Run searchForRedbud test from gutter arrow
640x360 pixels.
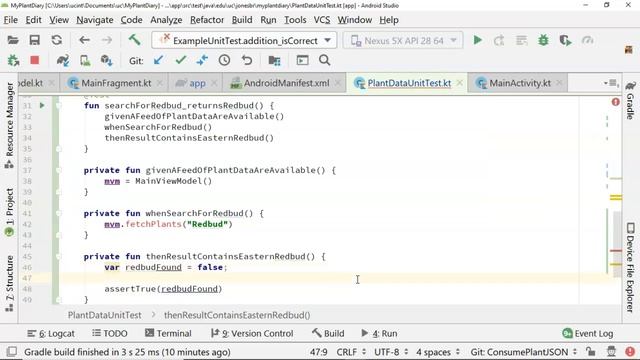click(42, 105)
